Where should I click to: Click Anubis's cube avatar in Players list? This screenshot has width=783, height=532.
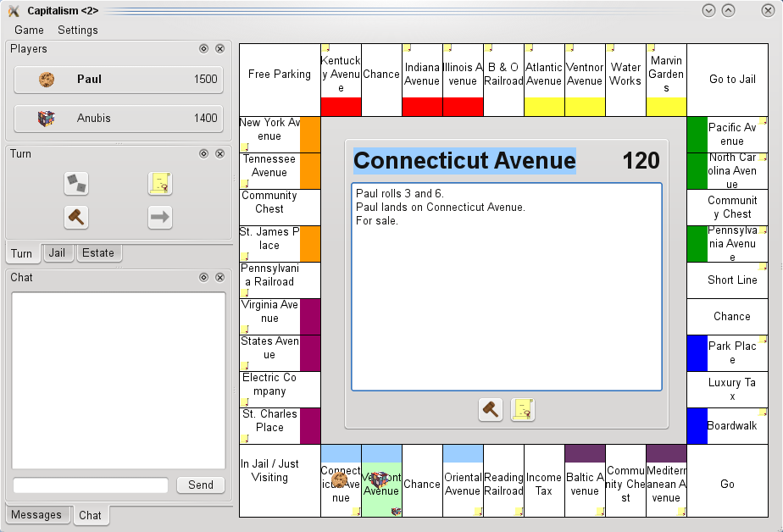(x=47, y=119)
